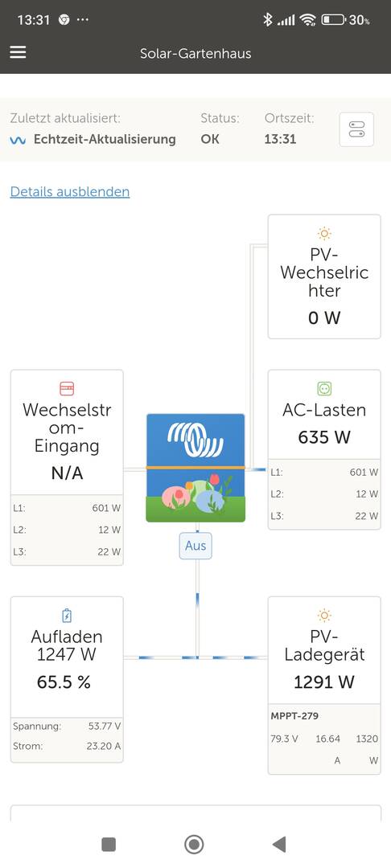This screenshot has height=868, width=391.
Task: Tap the Android back navigation button
Action: pyautogui.click(x=279, y=844)
